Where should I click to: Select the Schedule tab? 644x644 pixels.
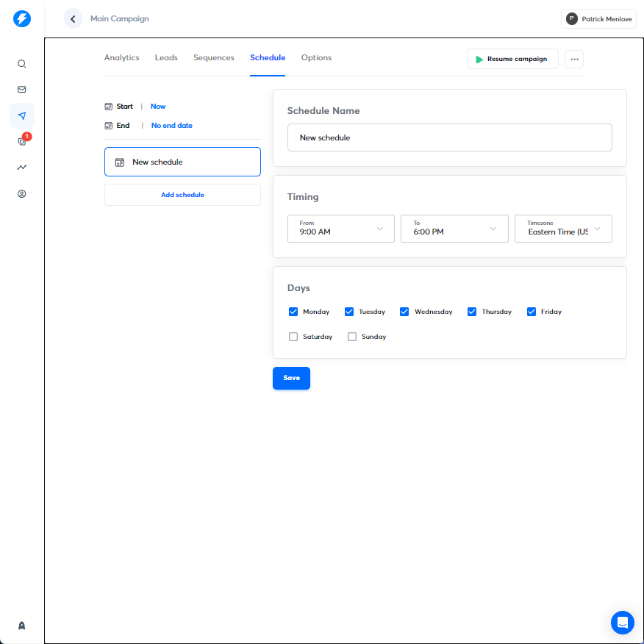tap(268, 58)
